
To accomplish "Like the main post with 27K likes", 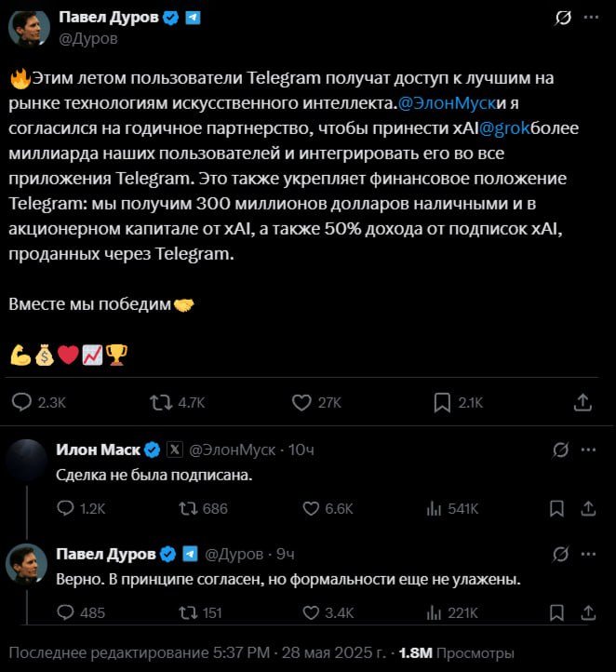I will (x=301, y=402).
